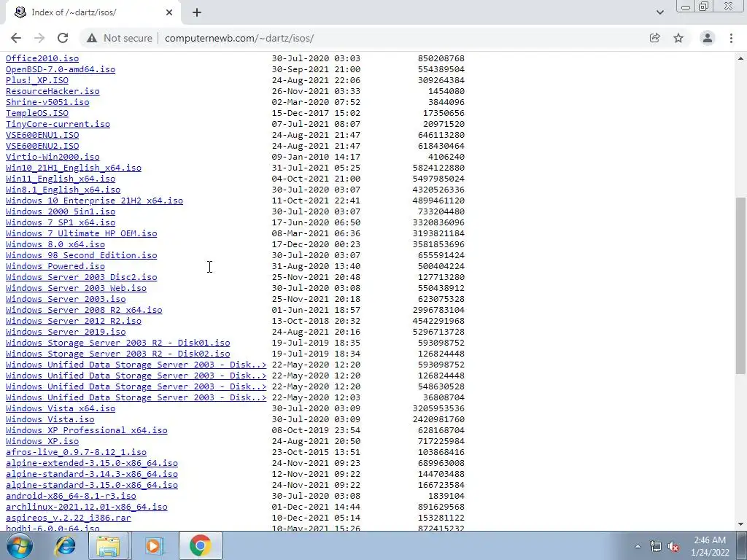Download Windows 7 SP1 x64.iso

point(61,222)
